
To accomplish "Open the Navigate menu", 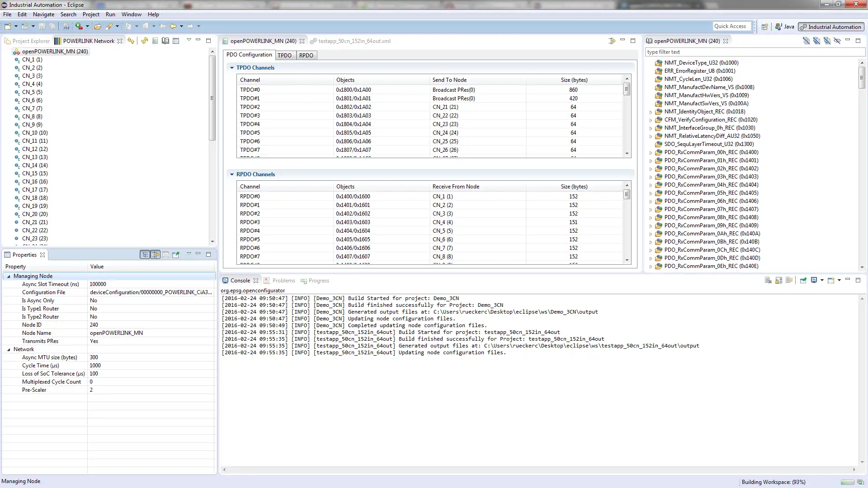I will click(x=43, y=14).
